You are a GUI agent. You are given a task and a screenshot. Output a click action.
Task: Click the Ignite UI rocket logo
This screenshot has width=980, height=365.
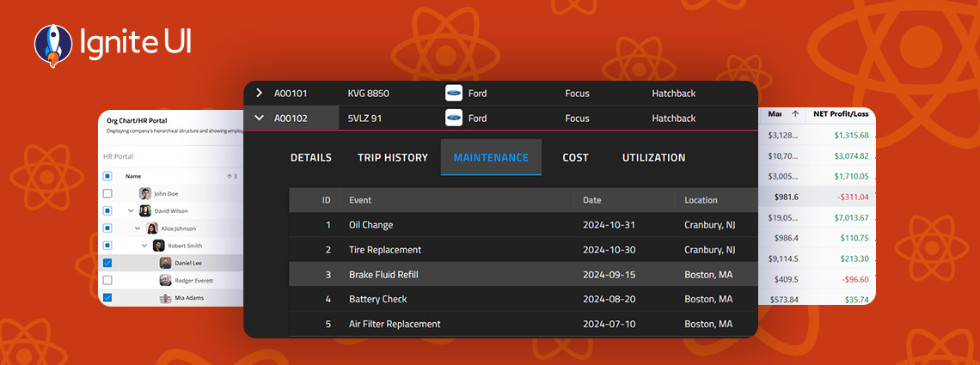click(51, 45)
